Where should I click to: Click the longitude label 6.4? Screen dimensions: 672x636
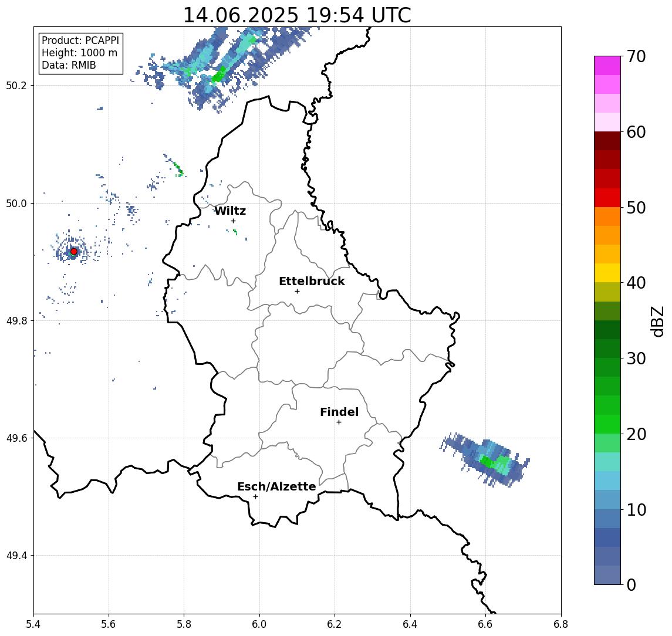[410, 624]
